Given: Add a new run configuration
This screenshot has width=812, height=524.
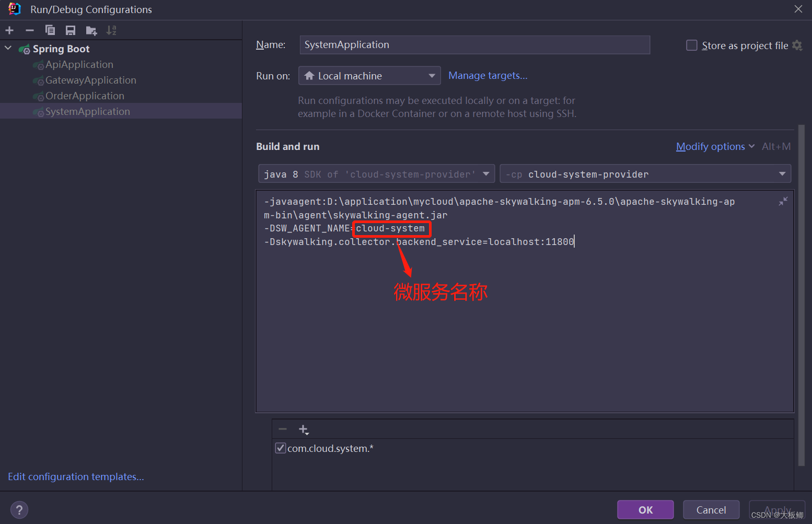Looking at the screenshot, I should [x=9, y=30].
